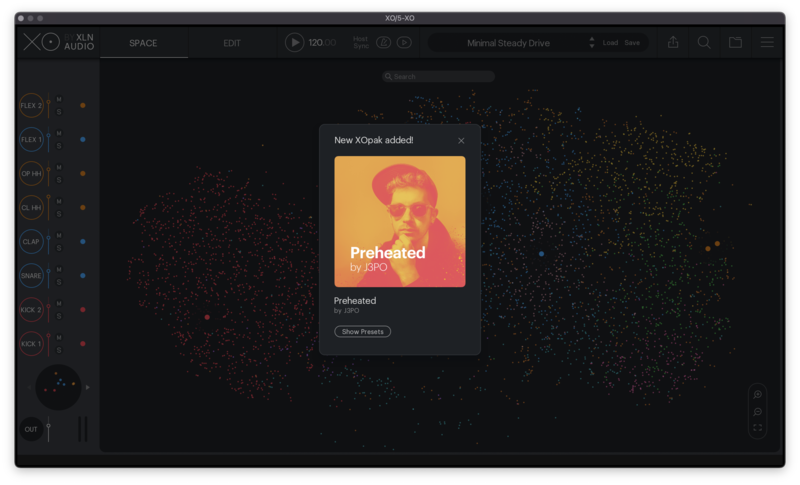Click Save in the preset bar
The height and width of the screenshot is (485, 800).
pyautogui.click(x=632, y=43)
